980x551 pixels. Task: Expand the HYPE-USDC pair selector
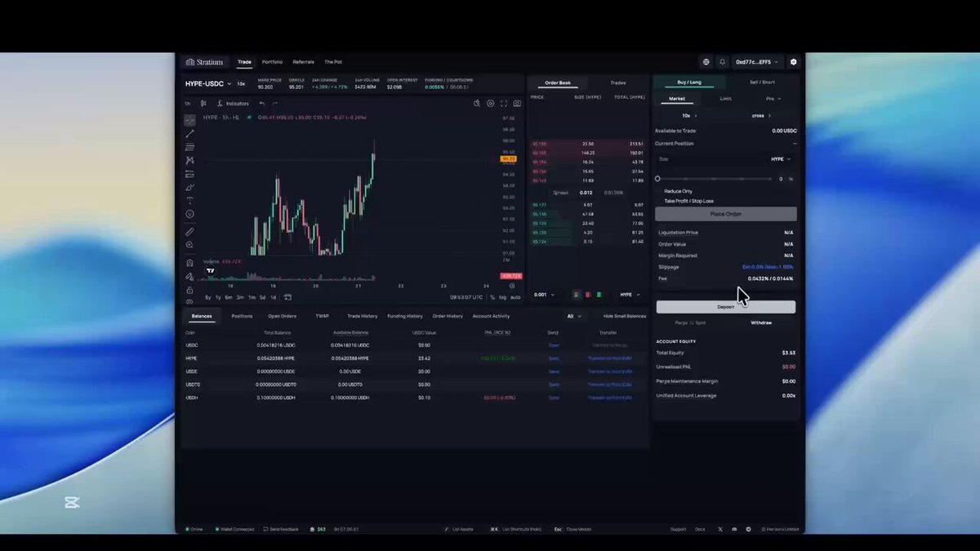pos(208,83)
